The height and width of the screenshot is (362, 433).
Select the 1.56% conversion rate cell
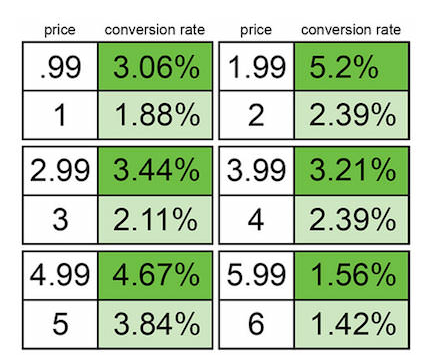(x=351, y=275)
